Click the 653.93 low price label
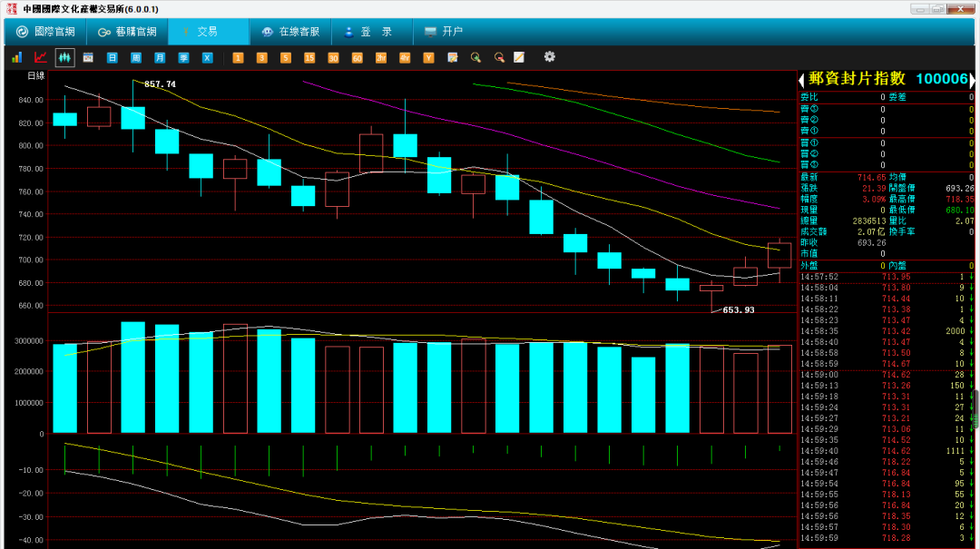The width and height of the screenshot is (980, 549). 738,310
